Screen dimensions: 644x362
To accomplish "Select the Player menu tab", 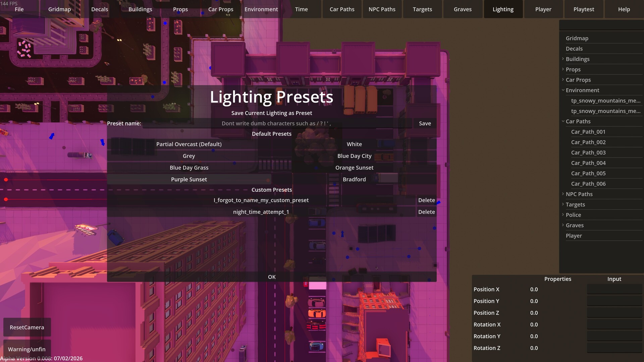I will (x=543, y=9).
